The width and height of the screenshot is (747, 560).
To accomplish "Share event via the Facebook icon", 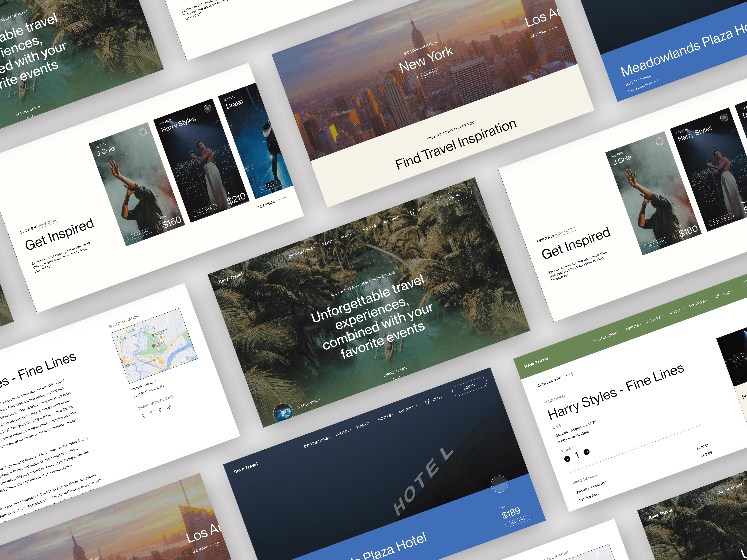I will tap(160, 409).
